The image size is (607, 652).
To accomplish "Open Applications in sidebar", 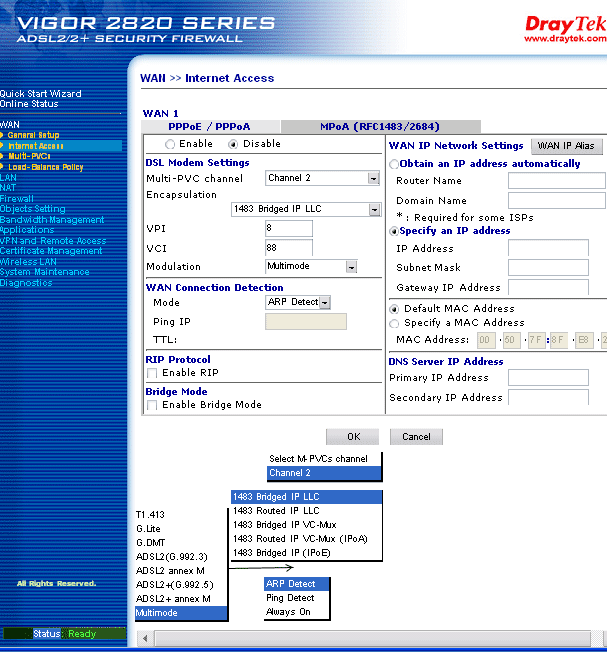I will [27, 230].
